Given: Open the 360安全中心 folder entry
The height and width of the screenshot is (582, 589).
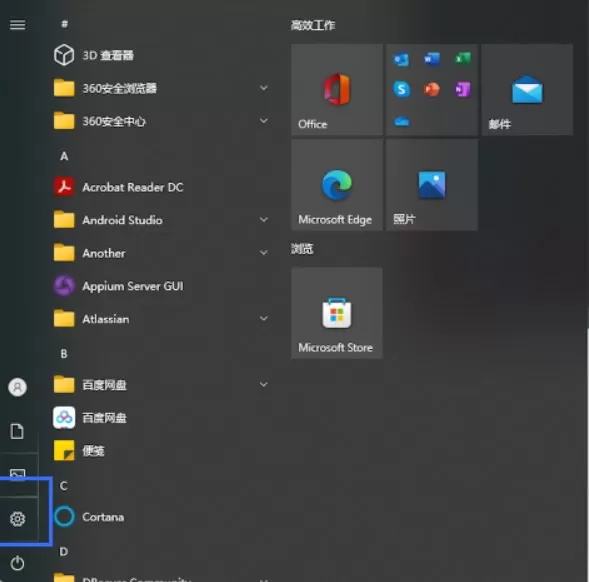Looking at the screenshot, I should click(x=162, y=121).
